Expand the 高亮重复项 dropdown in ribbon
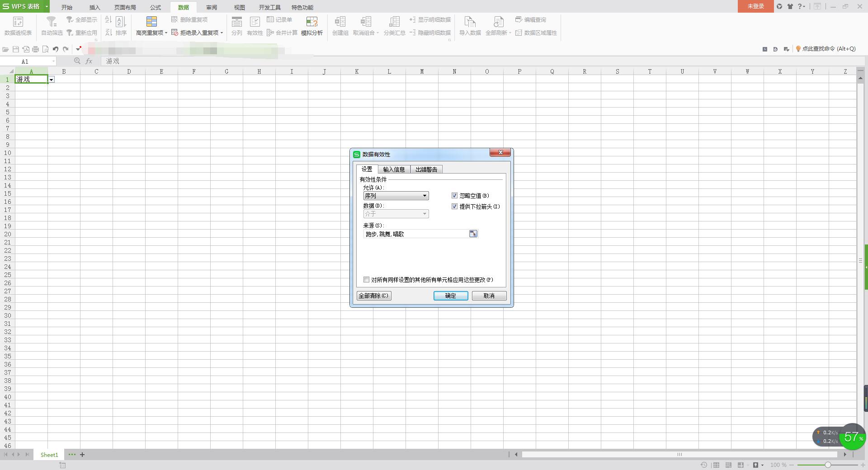The image size is (868, 470). point(166,33)
